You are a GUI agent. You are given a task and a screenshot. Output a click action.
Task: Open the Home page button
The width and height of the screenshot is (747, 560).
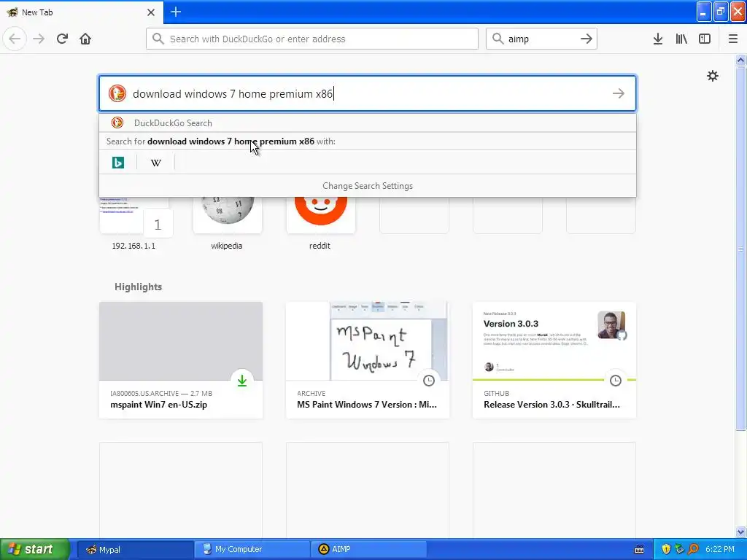pyautogui.click(x=85, y=39)
